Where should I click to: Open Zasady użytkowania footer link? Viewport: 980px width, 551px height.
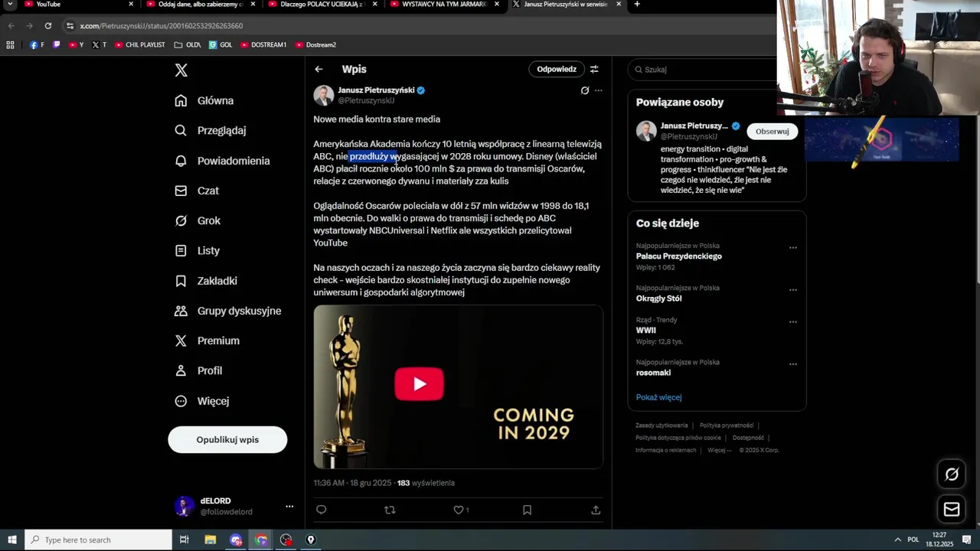point(661,425)
